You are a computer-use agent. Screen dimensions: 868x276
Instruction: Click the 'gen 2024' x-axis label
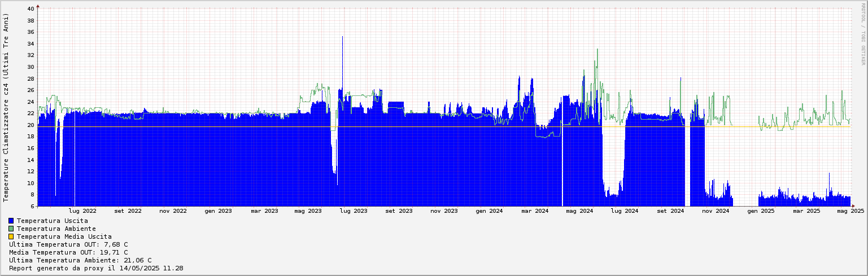(489, 211)
